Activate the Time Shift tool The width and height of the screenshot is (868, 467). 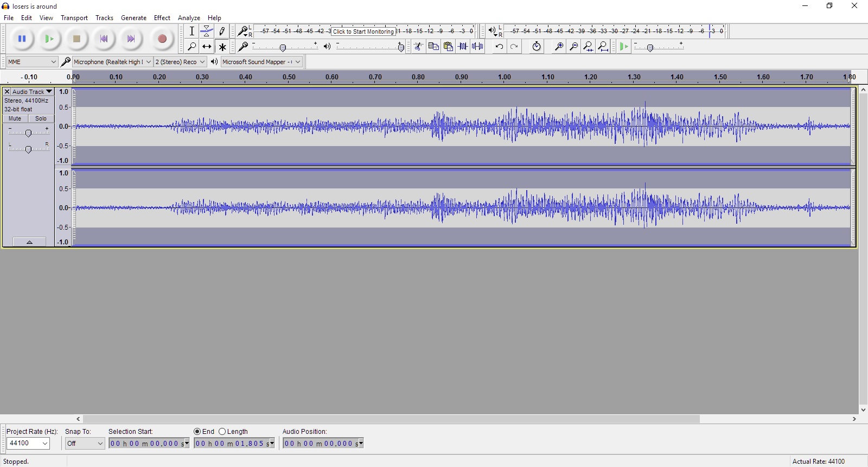coord(207,47)
